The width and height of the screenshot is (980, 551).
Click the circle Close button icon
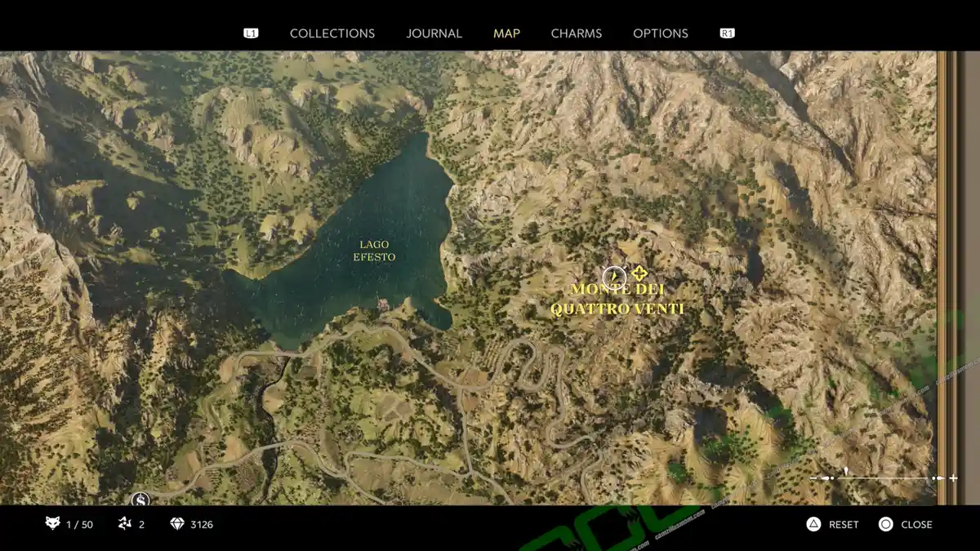click(885, 524)
